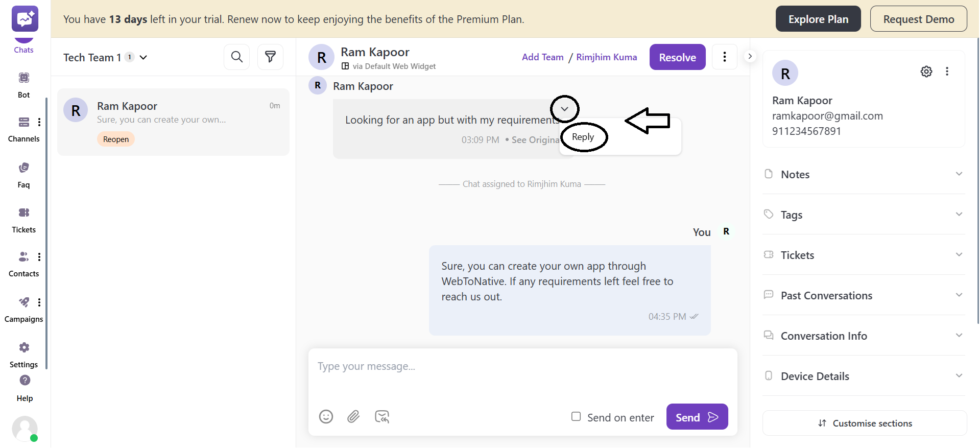Expand the Tech Team 1 dropdown
980x448 pixels.
144,57
